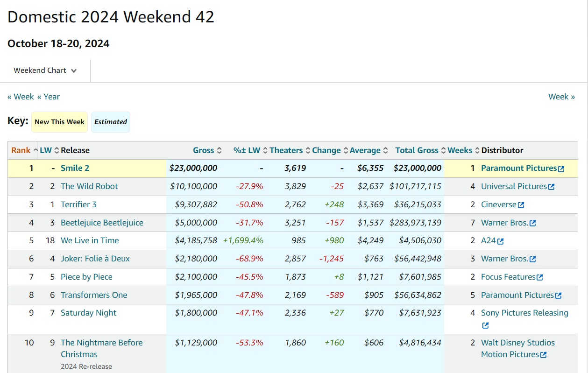The height and width of the screenshot is (373, 588).
Task: Click external link icon next to Cineverse
Action: (521, 205)
